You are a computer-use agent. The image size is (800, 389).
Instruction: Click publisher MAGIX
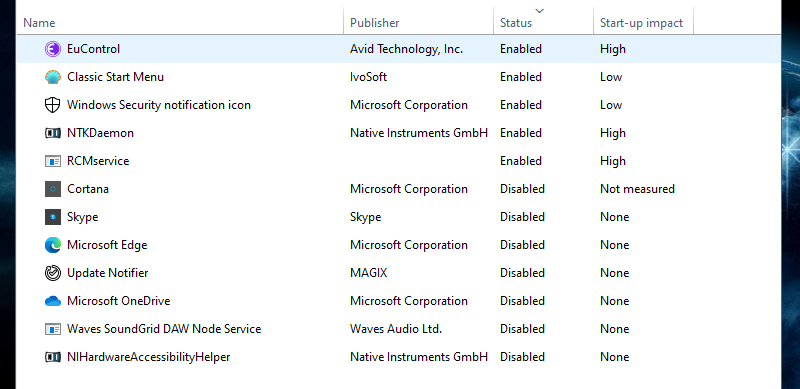click(368, 273)
